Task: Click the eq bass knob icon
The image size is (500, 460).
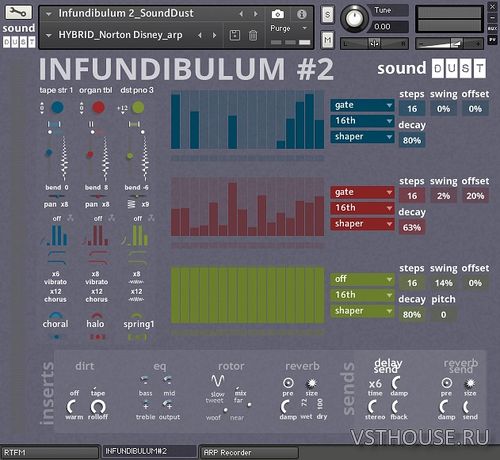Action: [145, 380]
